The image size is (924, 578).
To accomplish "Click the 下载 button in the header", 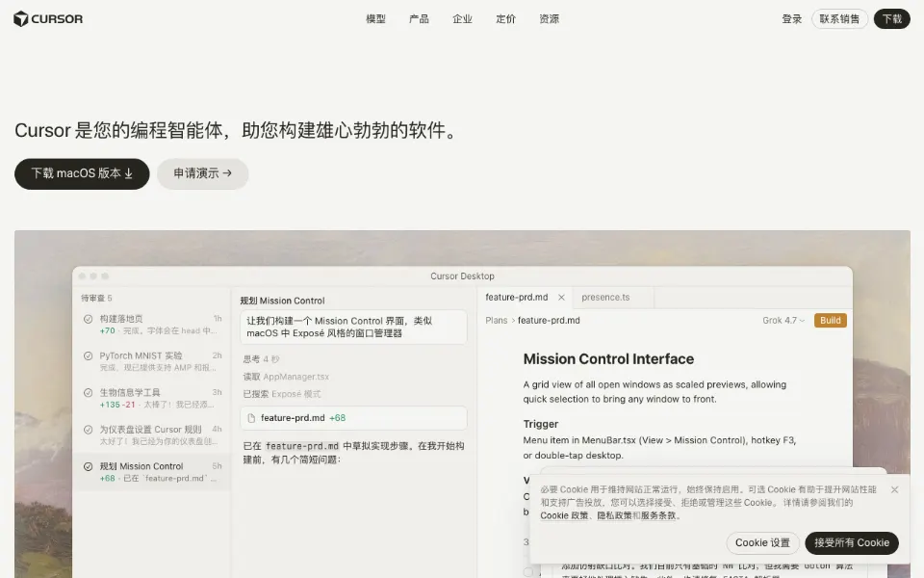I will [891, 19].
